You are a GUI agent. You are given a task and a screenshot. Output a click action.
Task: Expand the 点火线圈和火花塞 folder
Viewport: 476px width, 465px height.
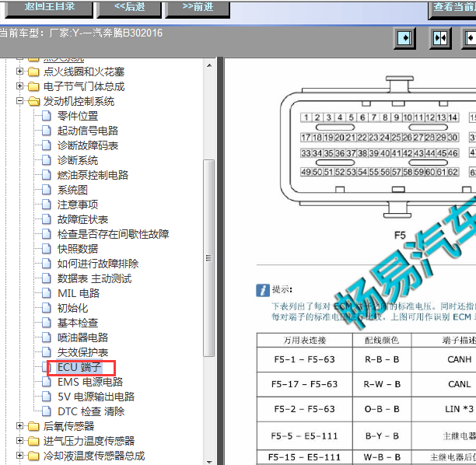tap(19, 72)
